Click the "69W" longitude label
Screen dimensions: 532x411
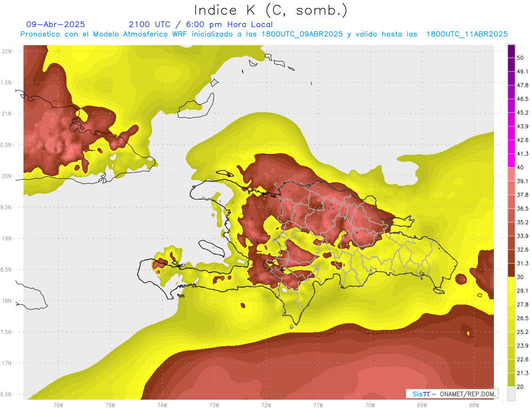pyautogui.click(x=422, y=405)
